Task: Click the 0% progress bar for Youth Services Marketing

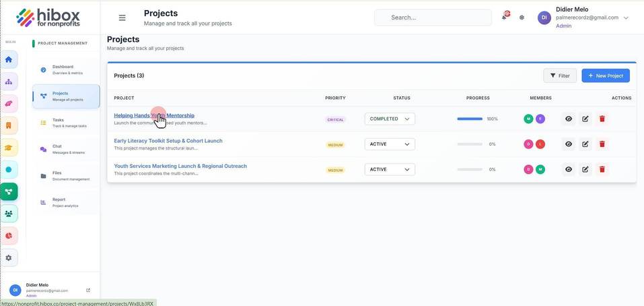Action: pyautogui.click(x=470, y=169)
